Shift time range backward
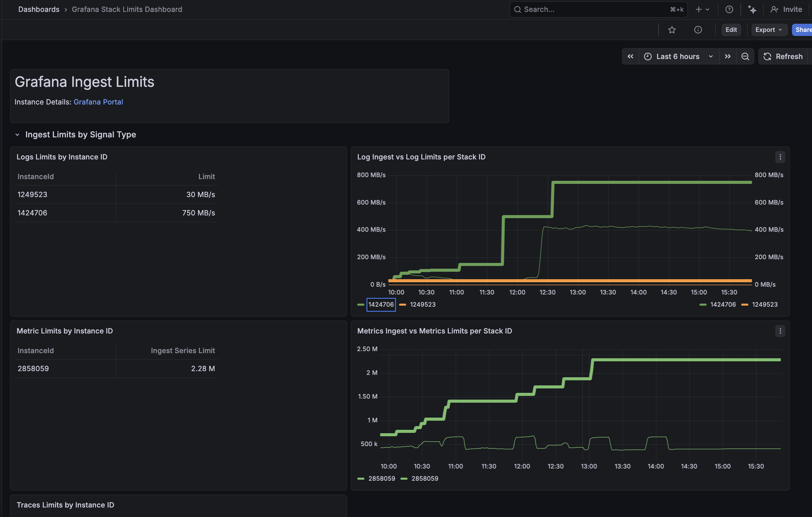 [x=630, y=56]
